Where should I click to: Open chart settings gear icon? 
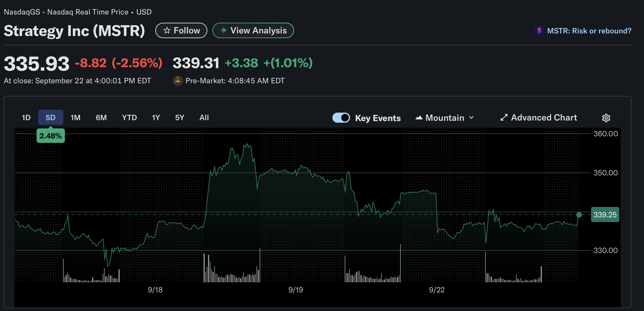coord(606,118)
